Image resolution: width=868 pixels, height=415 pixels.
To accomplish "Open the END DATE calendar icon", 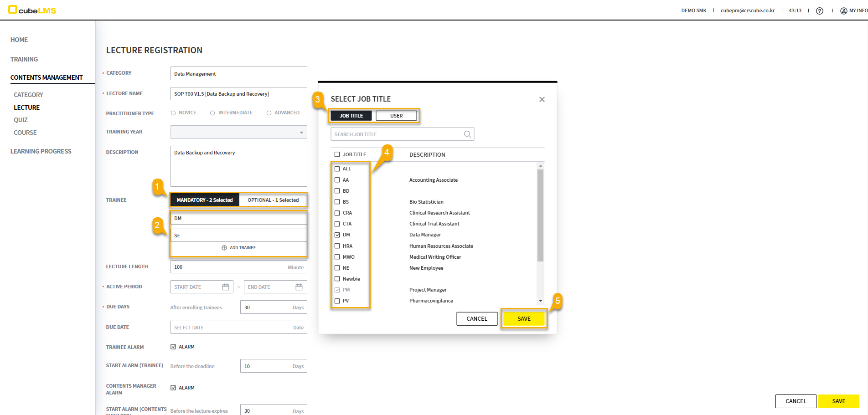I will [299, 287].
